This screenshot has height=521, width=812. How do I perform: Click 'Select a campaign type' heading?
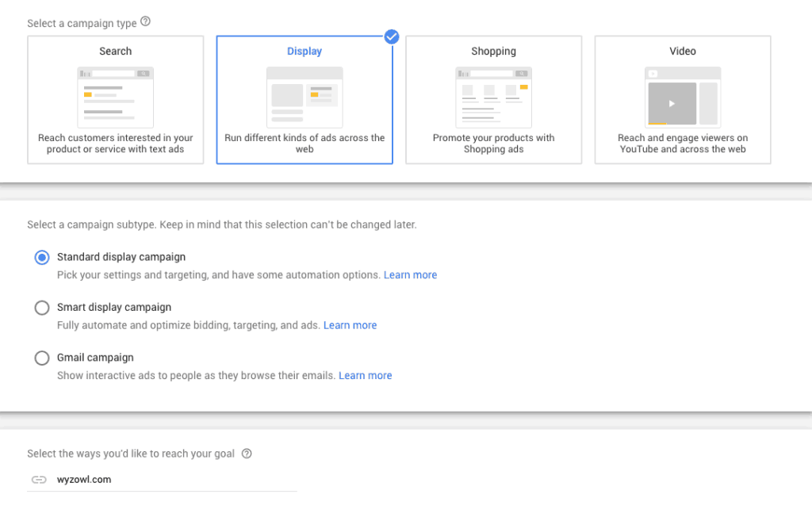pyautogui.click(x=82, y=23)
